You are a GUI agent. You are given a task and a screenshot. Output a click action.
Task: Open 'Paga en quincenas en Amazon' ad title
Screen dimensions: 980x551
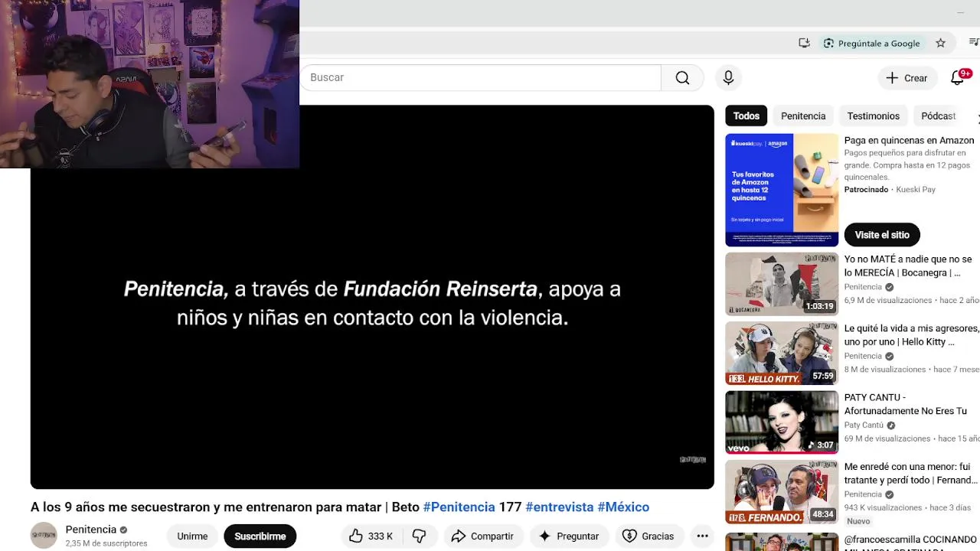point(909,141)
